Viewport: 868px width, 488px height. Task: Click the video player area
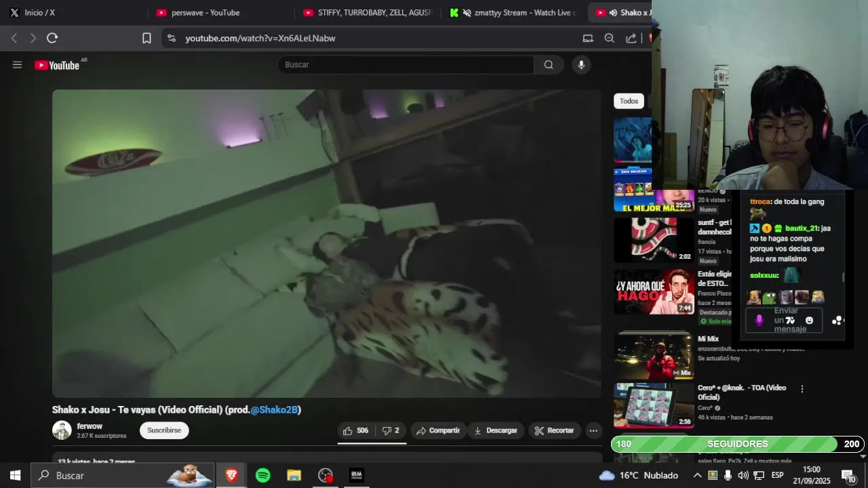click(x=327, y=243)
